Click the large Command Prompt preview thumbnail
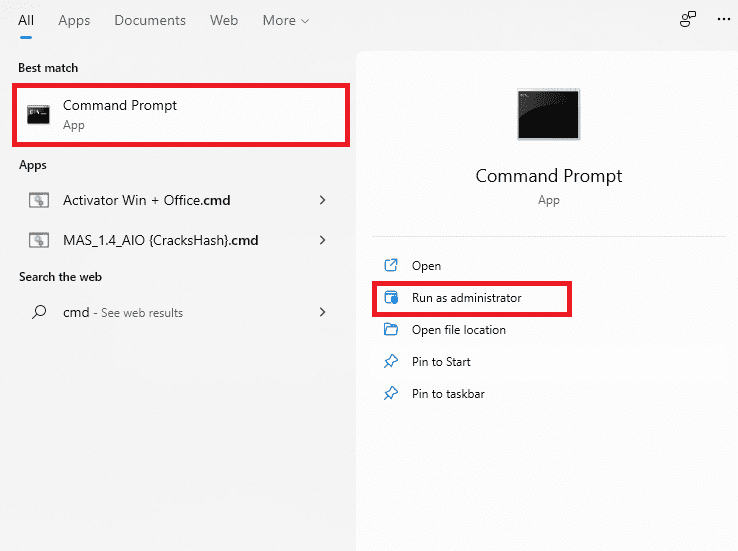Image resolution: width=738 pixels, height=551 pixels. pyautogui.click(x=548, y=114)
